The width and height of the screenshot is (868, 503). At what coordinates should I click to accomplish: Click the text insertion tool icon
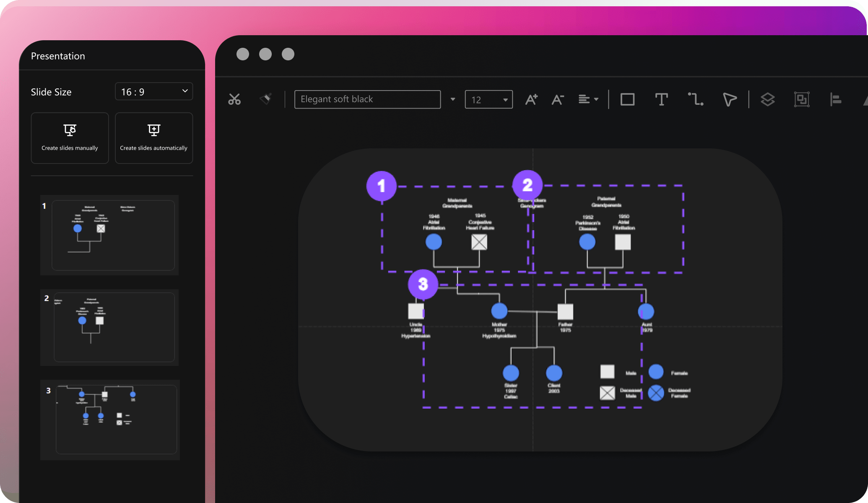[661, 99]
